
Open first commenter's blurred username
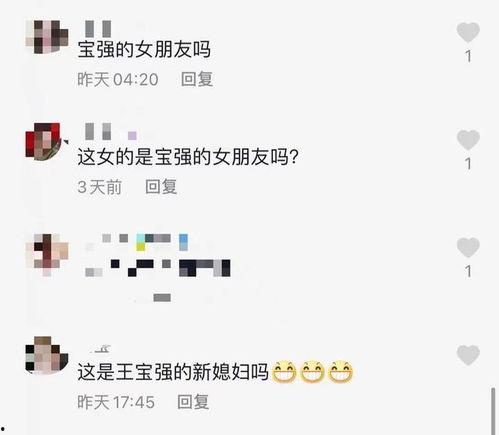tap(98, 28)
